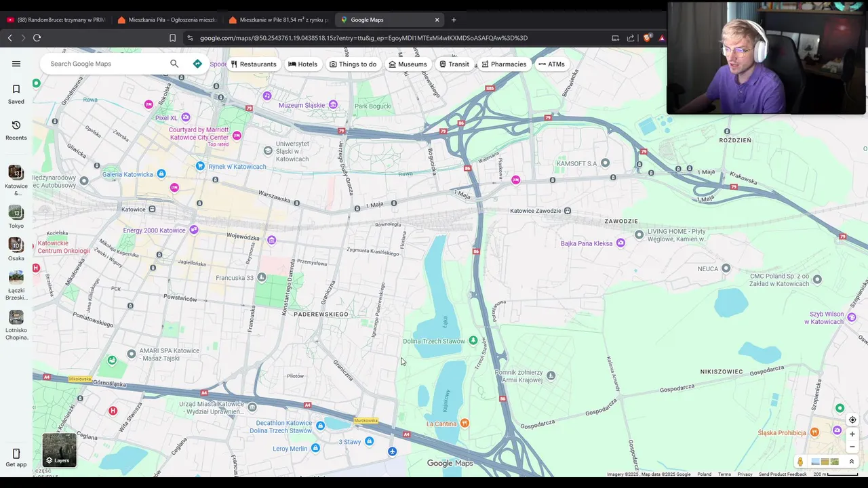Click the Get app phone icon

coord(16,453)
